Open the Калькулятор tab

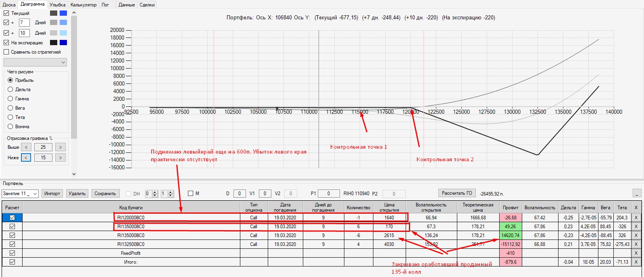coord(83,5)
